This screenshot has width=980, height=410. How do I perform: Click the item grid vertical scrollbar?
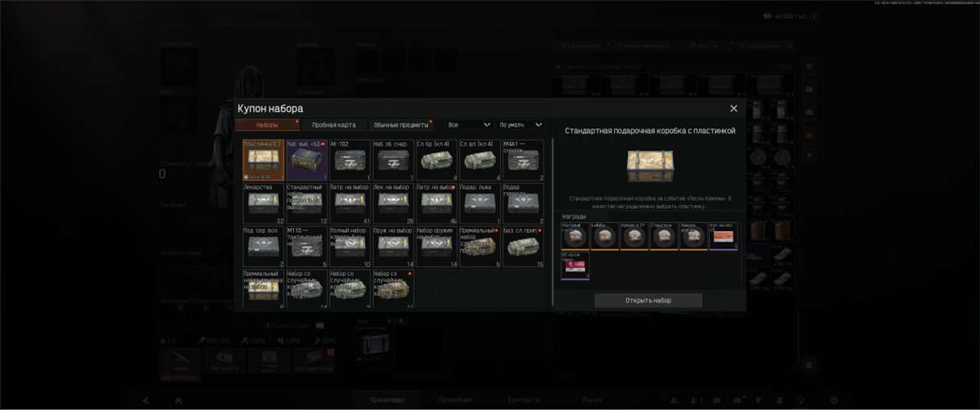[x=553, y=221]
